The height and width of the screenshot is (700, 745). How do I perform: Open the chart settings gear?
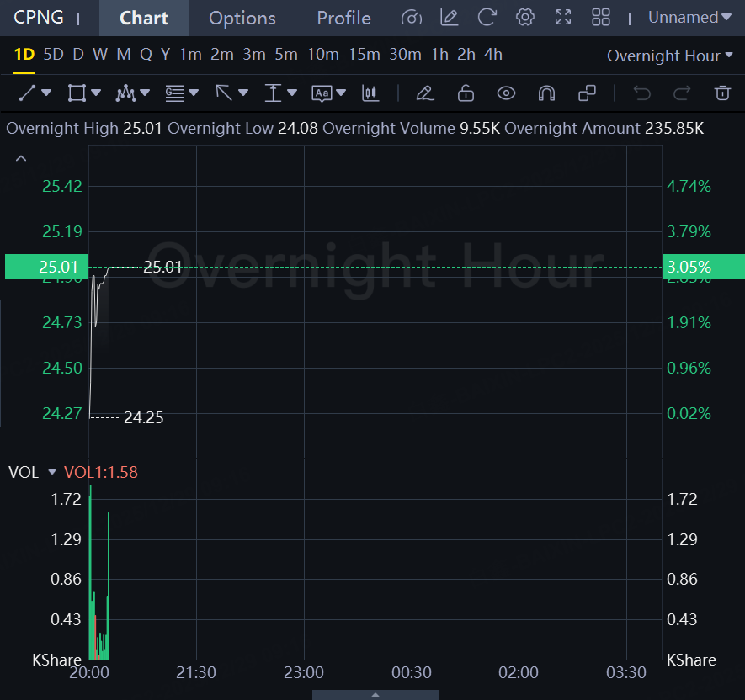point(525,18)
